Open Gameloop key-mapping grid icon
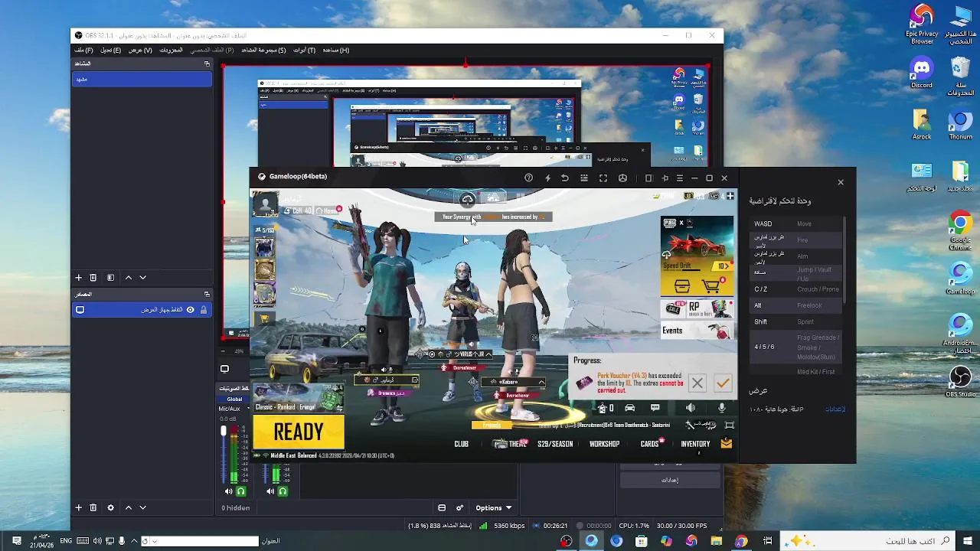Image resolution: width=980 pixels, height=551 pixels. click(x=584, y=178)
